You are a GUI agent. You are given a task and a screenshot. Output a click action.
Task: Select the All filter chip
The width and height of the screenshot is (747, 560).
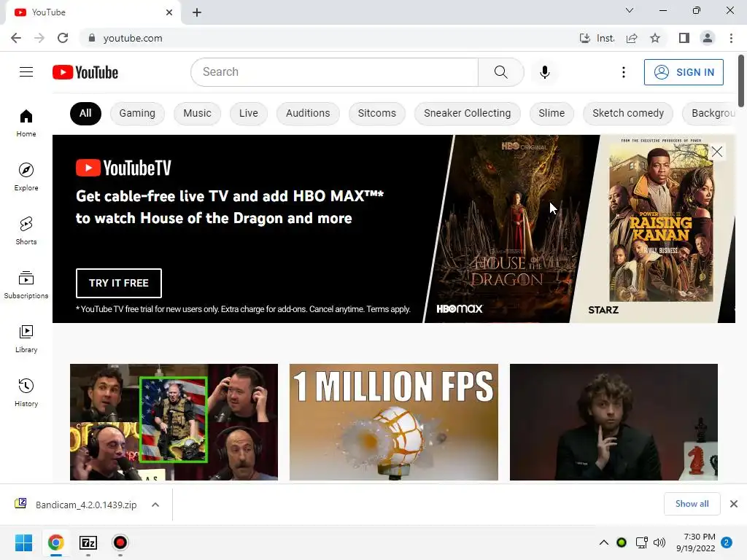(85, 113)
